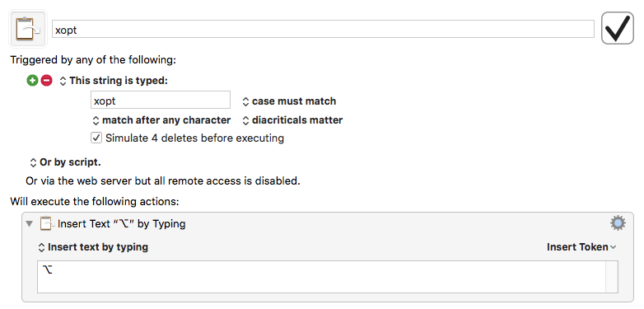Open the Insert Token menu
Screen dimensions: 644x309
pos(581,247)
